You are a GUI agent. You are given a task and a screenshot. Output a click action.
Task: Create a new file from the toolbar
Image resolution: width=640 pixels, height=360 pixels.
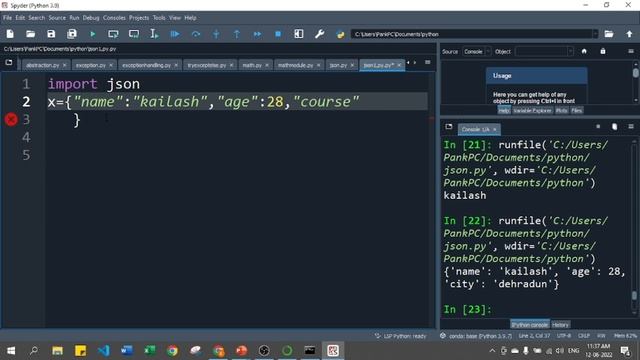pyautogui.click(x=10, y=34)
